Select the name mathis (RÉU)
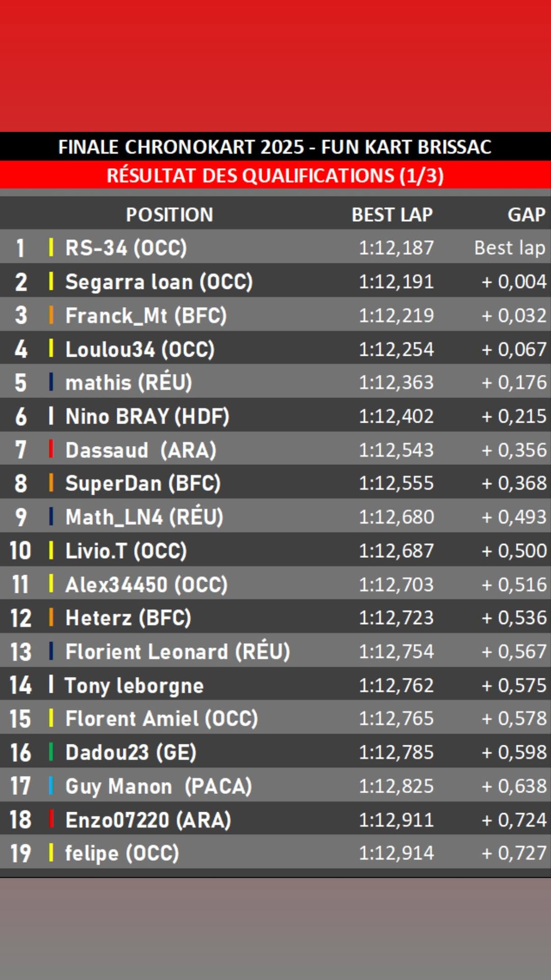 [x=129, y=382]
